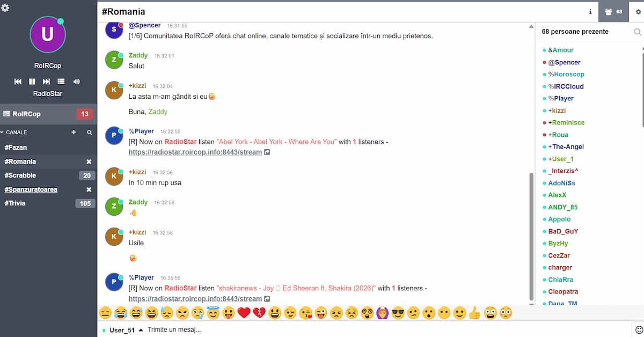Image resolution: width=644 pixels, height=337 pixels.
Task: Add a new channel with plus icon
Action: (x=74, y=132)
